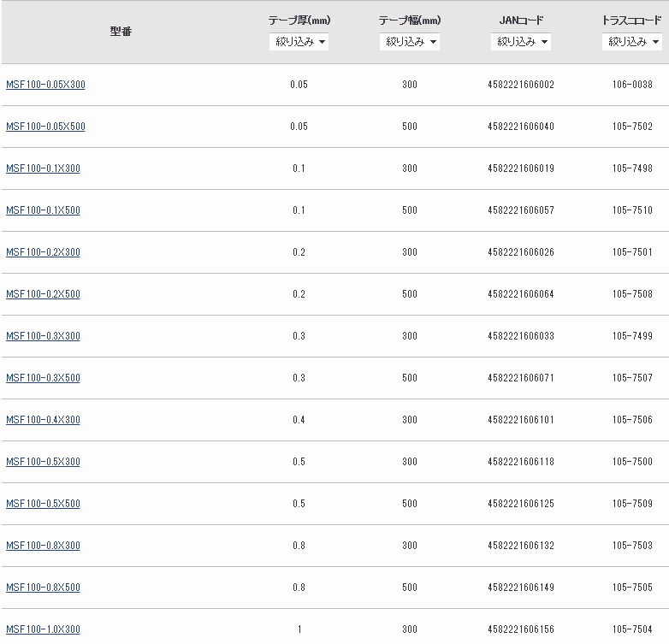Open product link MSF100-0.3X300
Viewport: 669px width, 644px height.
(x=43, y=336)
